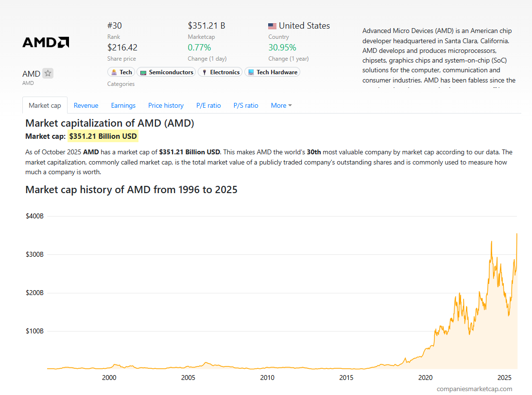The width and height of the screenshot is (532, 395).
Task: Click the AMD logo image
Action: click(x=46, y=42)
